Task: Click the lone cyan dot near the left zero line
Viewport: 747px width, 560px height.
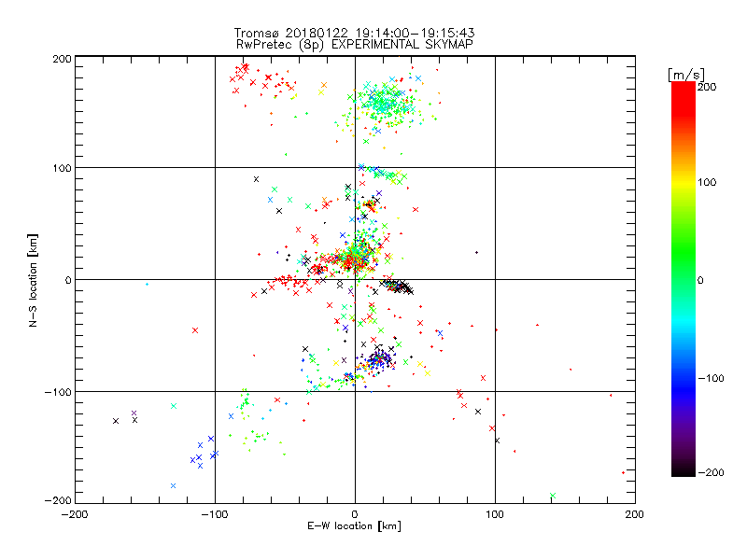Action: [x=147, y=285]
